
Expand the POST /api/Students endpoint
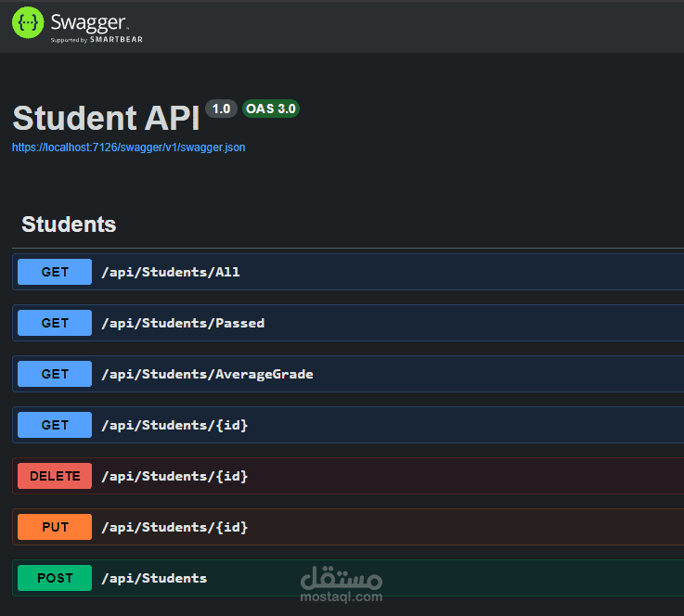348,578
